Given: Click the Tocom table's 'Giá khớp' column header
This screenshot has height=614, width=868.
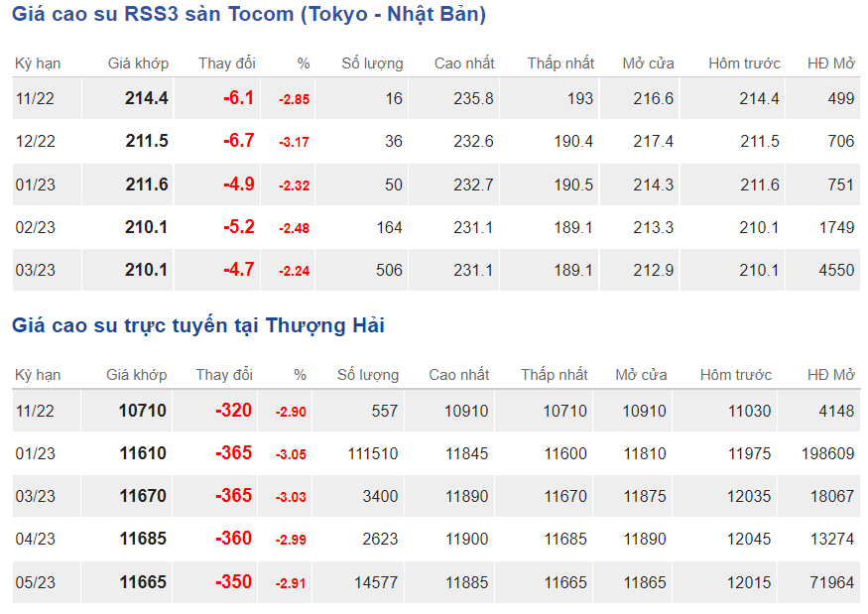Looking at the screenshot, I should click(x=138, y=63).
